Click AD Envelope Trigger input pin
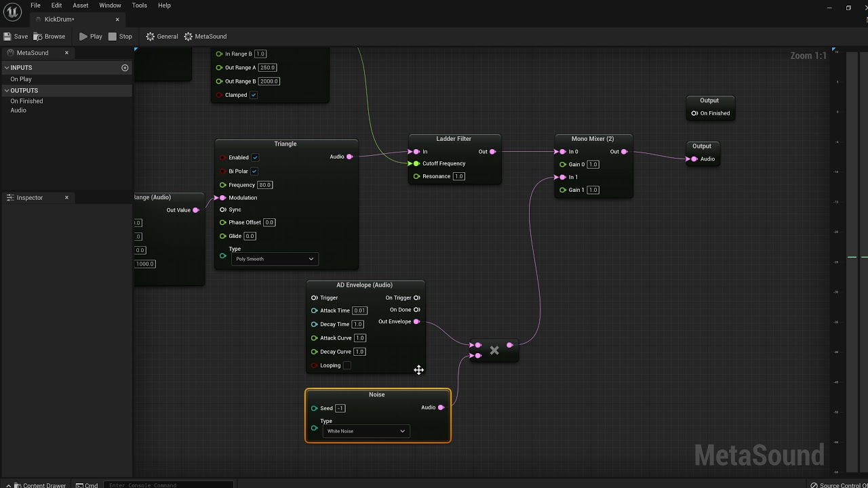This screenshot has width=868, height=488. pyautogui.click(x=314, y=298)
